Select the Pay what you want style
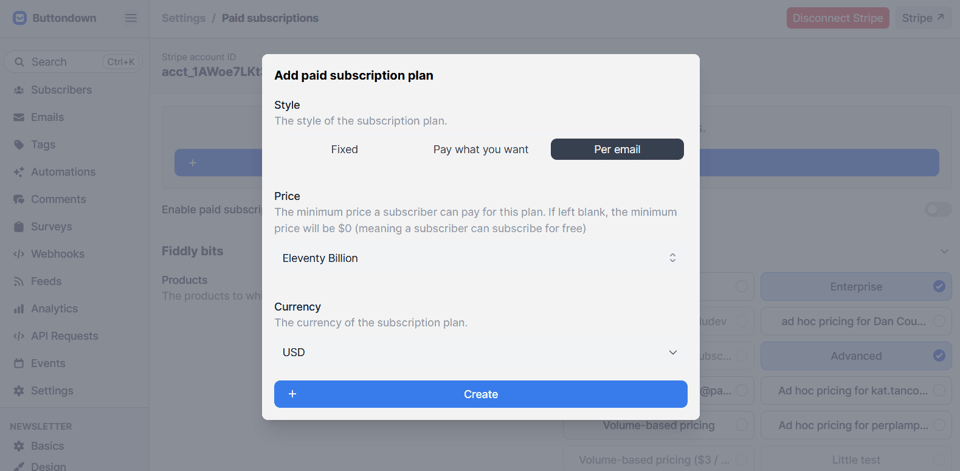 pyautogui.click(x=480, y=149)
